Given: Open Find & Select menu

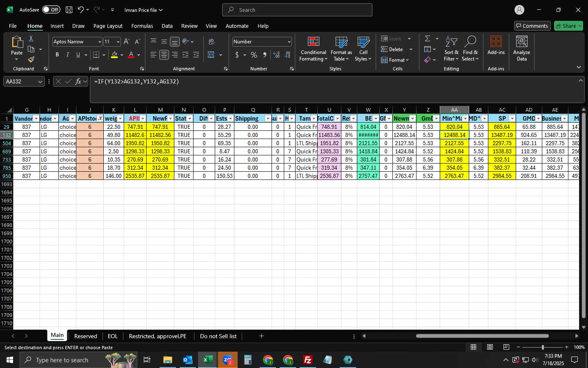Looking at the screenshot, I should click(470, 49).
